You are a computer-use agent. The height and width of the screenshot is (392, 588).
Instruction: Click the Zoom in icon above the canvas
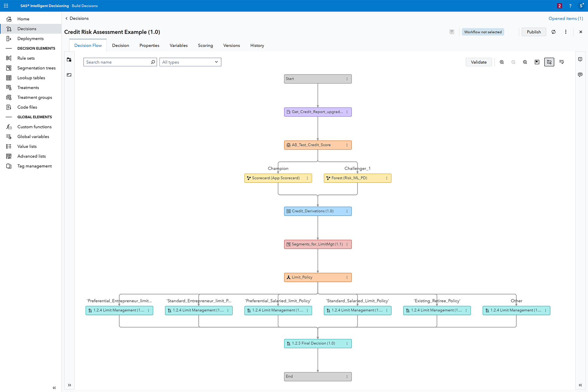502,62
